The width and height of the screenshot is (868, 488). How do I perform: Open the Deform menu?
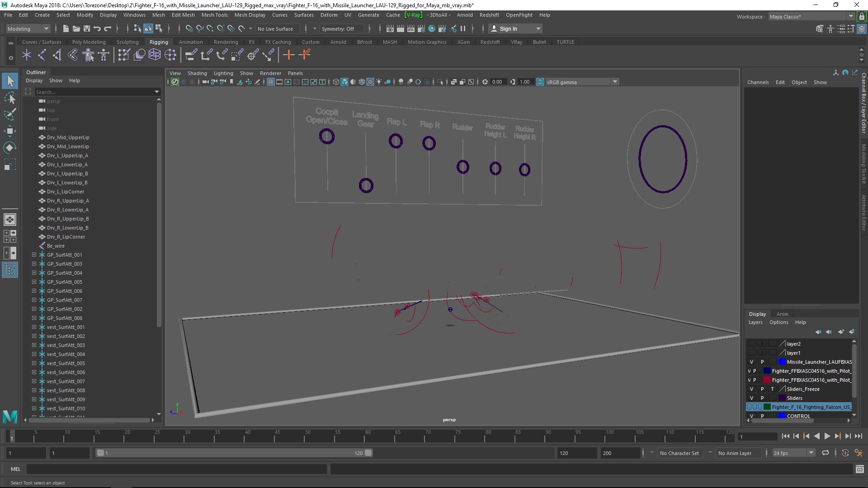tap(329, 15)
